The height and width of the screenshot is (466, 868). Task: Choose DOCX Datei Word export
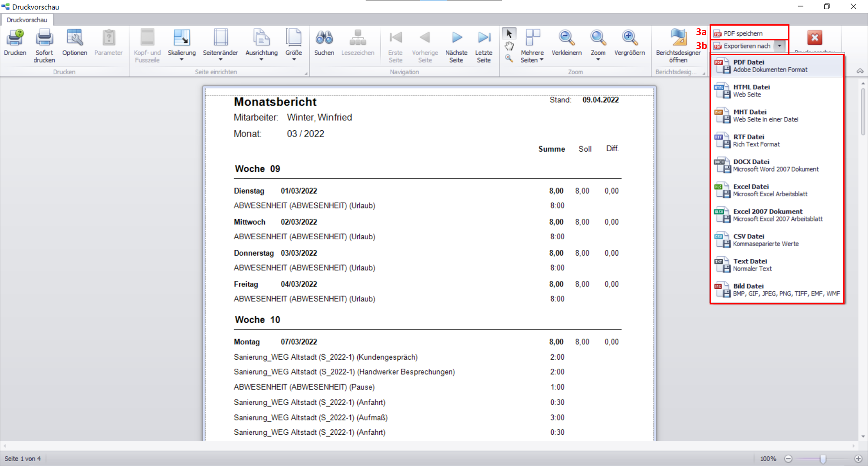pos(777,165)
